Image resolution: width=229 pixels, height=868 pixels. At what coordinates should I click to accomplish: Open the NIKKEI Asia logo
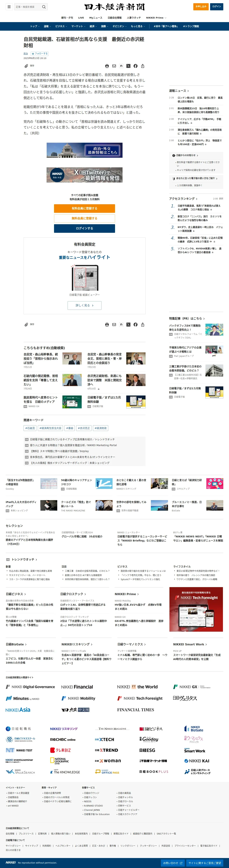[x=18, y=710]
